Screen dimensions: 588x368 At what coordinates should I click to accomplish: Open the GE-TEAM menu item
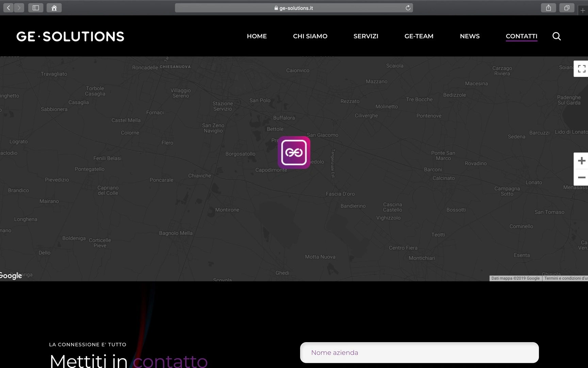(419, 36)
